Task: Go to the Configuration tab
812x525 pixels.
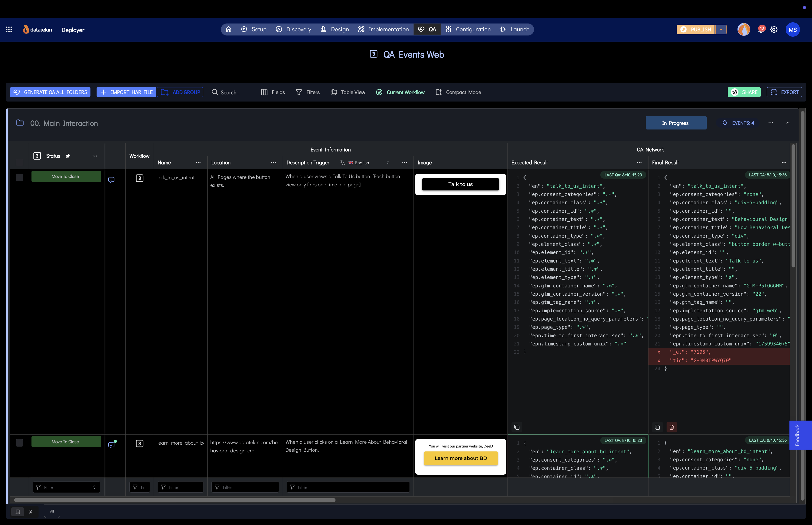Action: pyautogui.click(x=468, y=29)
